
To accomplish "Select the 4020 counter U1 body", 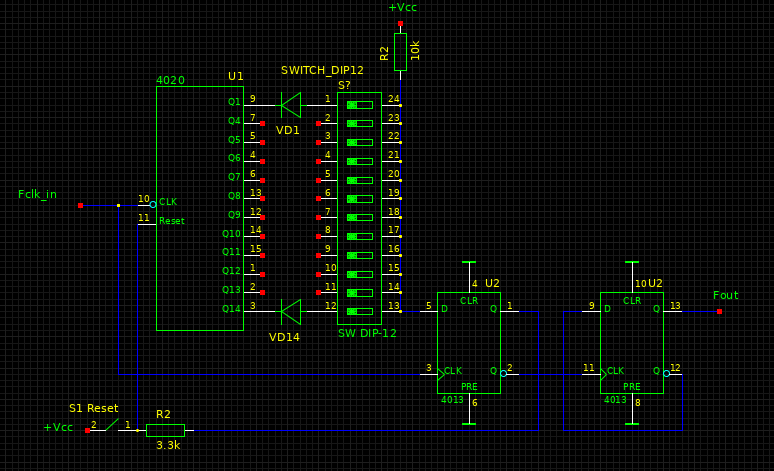I will (x=199, y=208).
